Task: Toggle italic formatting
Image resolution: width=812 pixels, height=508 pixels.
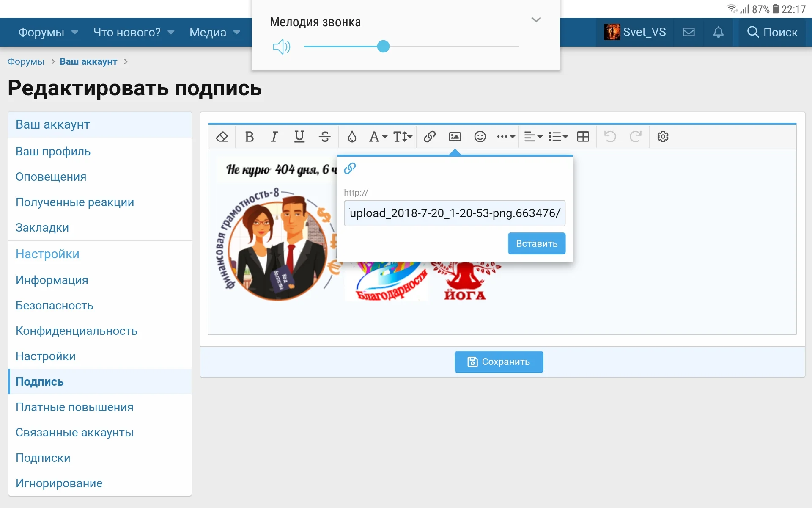Action: point(274,137)
